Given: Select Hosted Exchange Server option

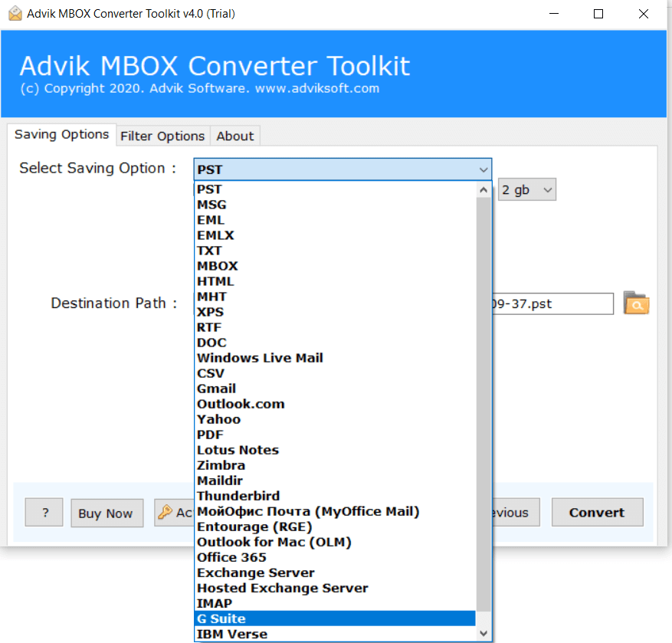Looking at the screenshot, I should 335,589.
